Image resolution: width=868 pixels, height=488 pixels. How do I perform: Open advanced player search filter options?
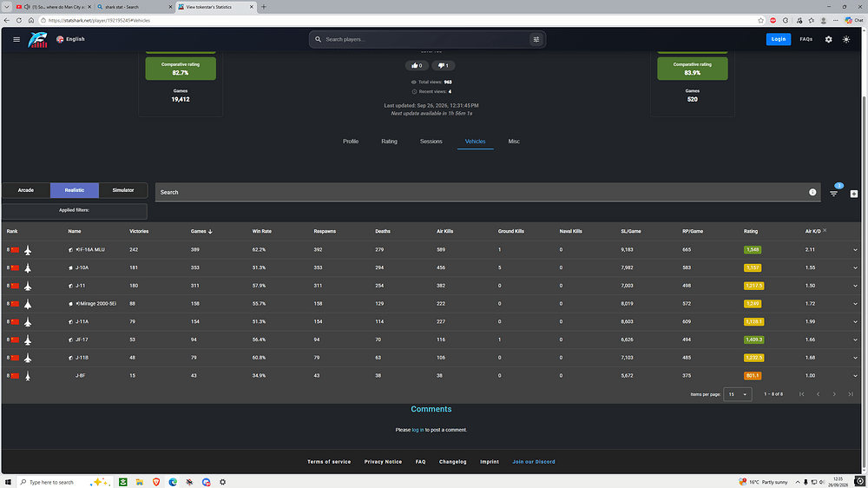point(536,39)
